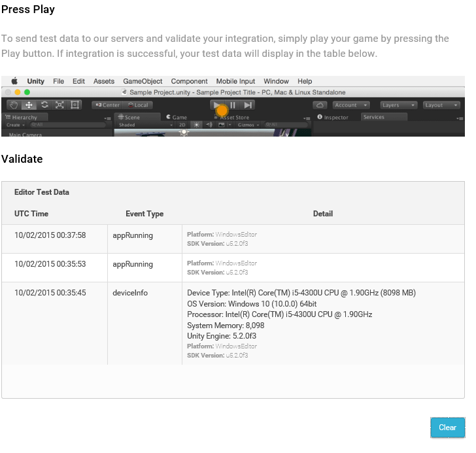Click the Editor Test Data heading
Image resolution: width=476 pixels, height=453 pixels.
point(42,192)
